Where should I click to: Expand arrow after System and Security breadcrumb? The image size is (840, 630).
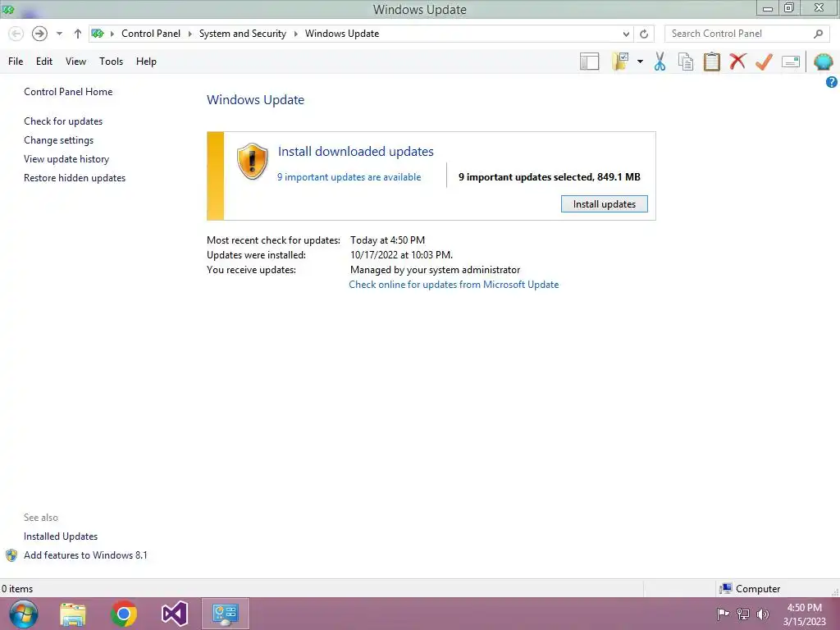(x=295, y=34)
